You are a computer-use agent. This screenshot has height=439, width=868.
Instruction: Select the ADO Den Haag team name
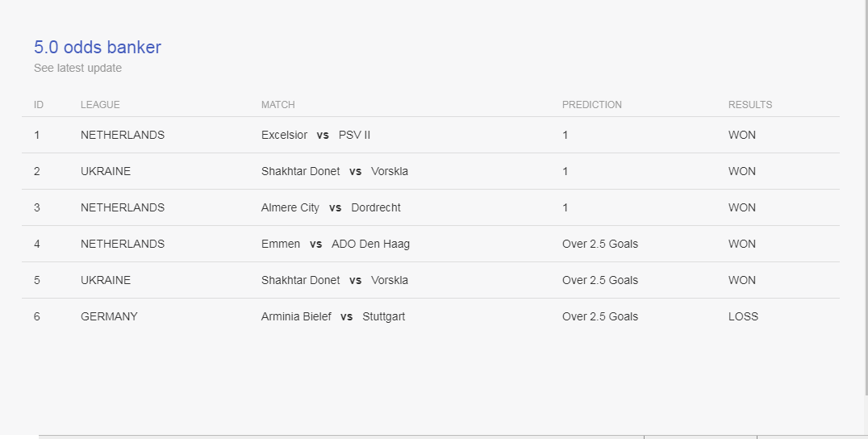pyautogui.click(x=370, y=245)
